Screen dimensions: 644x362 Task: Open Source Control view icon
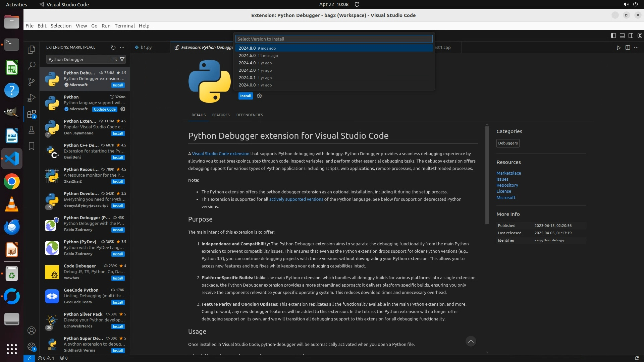(x=32, y=81)
